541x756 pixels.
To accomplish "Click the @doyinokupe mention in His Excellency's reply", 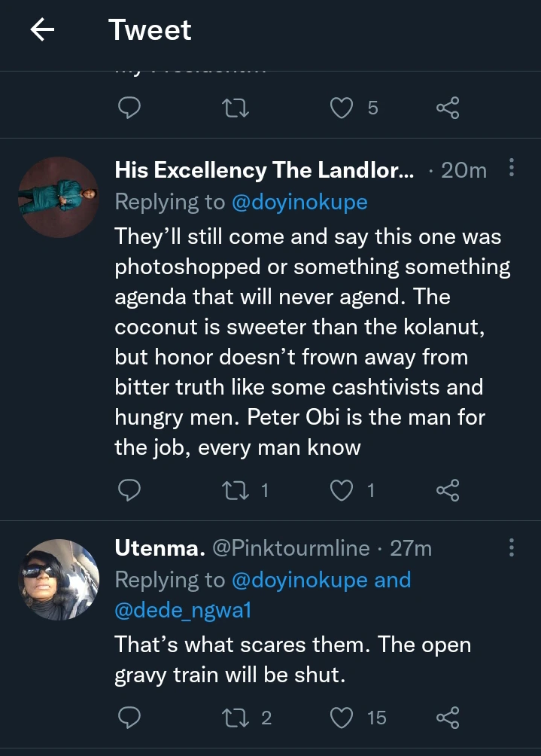I will coord(299,202).
